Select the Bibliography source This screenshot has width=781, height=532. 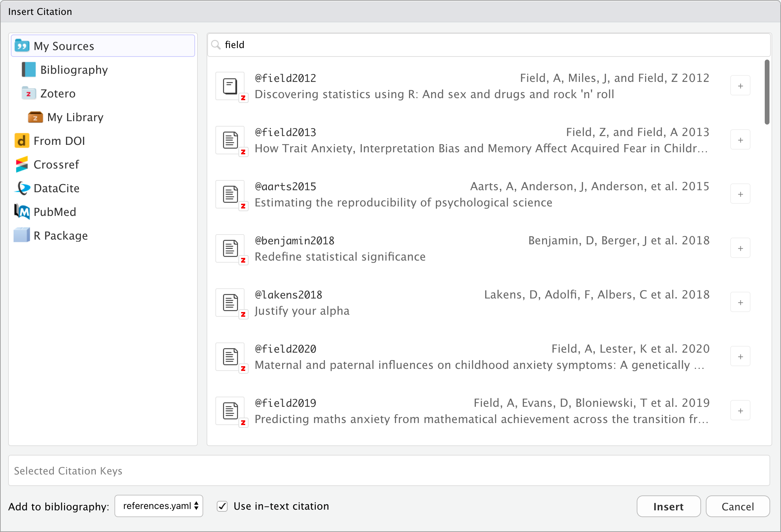(73, 70)
